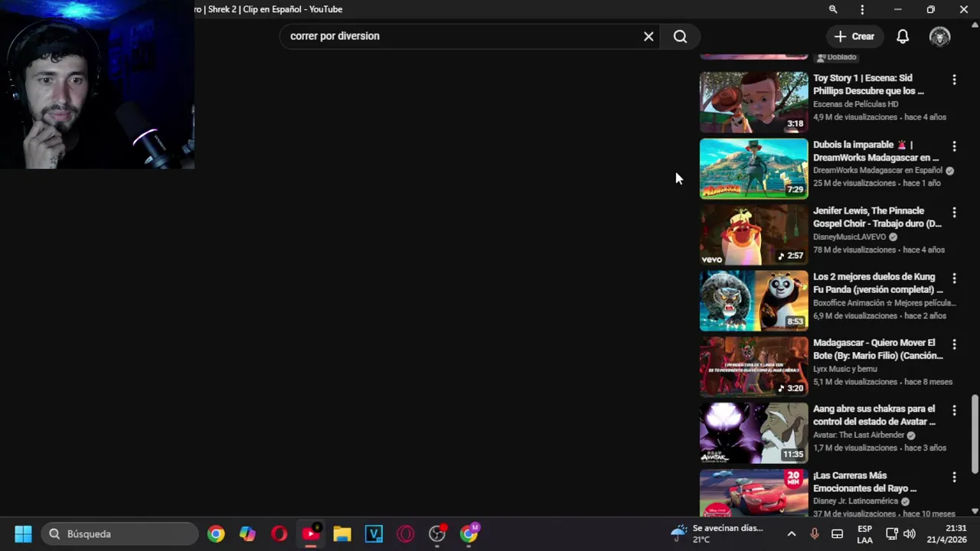
Task: Open the window zoom magnifier icon in title bar
Action: pos(833,9)
